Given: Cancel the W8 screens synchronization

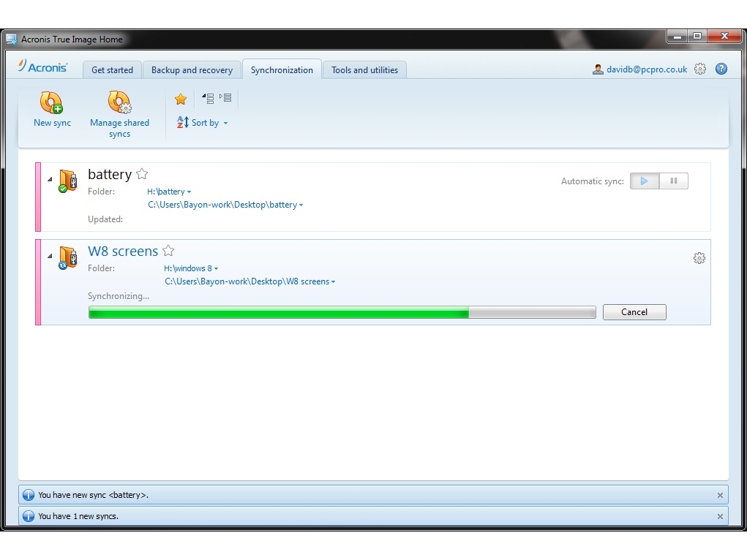Looking at the screenshot, I should (x=634, y=312).
